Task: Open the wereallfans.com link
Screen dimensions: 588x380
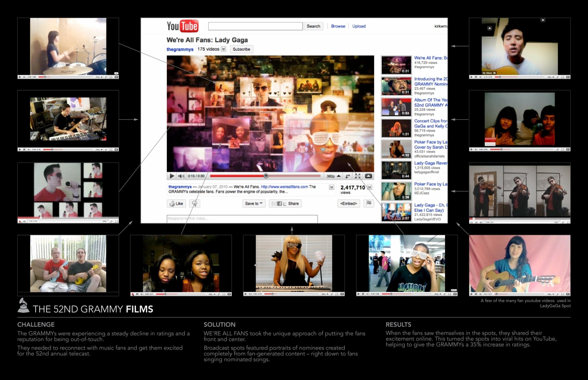Action: coord(284,187)
